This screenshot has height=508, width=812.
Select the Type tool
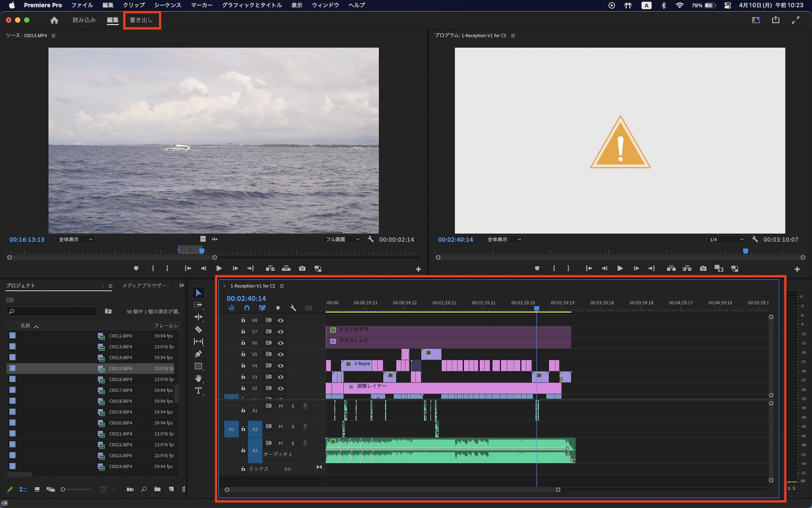click(199, 391)
